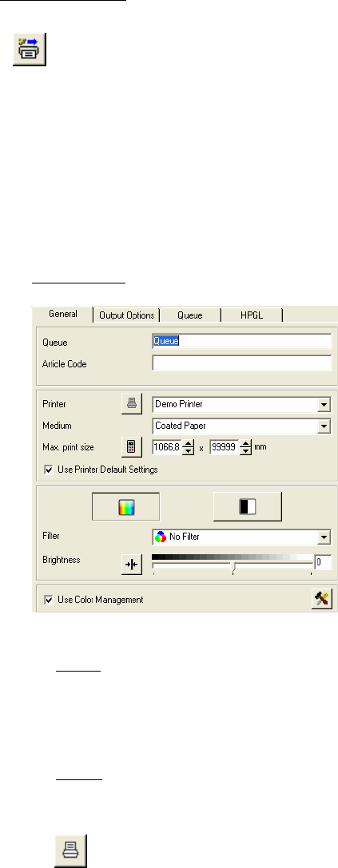Switch to the Output Options tab
Viewport: 338px width, 868px height.
coord(126,315)
